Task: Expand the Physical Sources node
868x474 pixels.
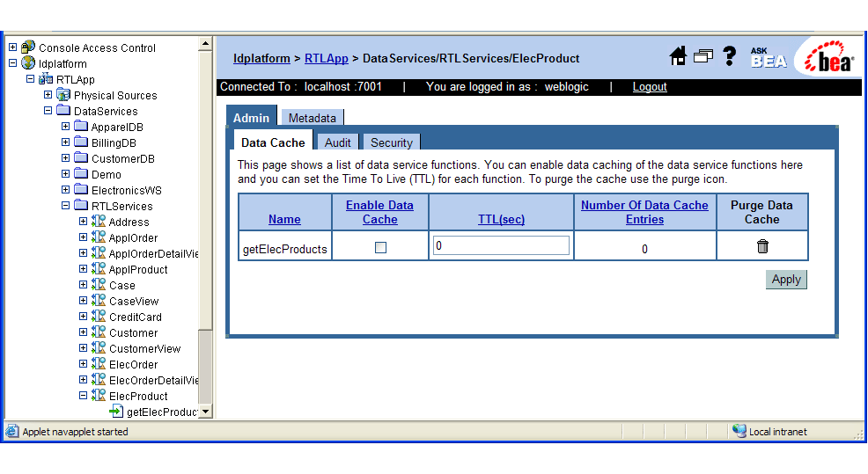Action: coord(48,95)
